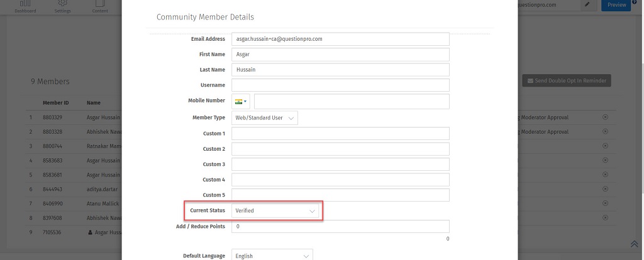
Task: Expand the Default Language dropdown
Action: point(272,256)
